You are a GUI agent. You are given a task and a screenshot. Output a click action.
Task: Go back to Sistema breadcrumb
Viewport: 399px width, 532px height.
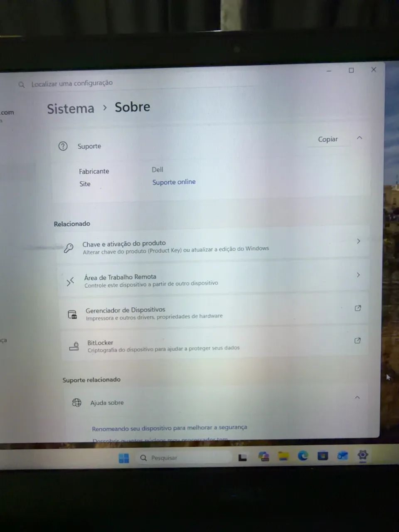click(x=71, y=108)
